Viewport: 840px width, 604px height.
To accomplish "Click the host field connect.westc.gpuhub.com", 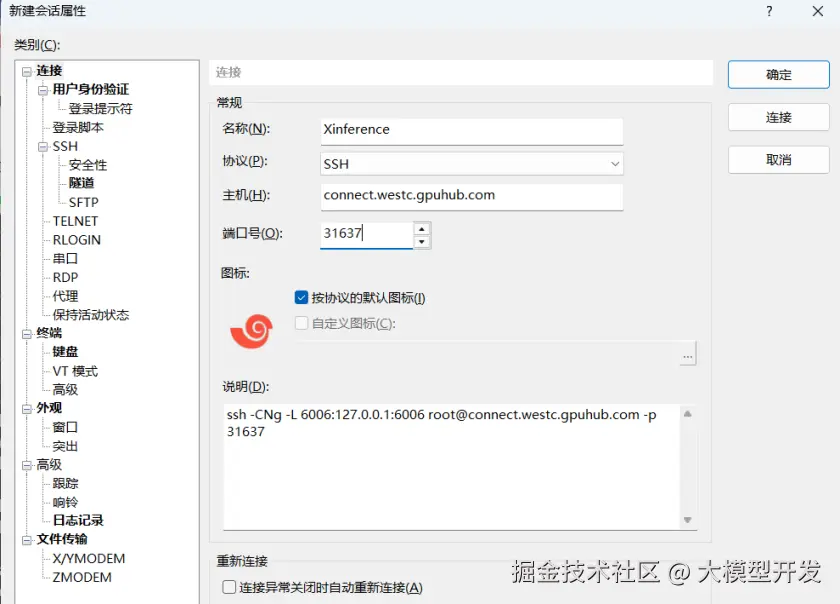I will (471, 196).
